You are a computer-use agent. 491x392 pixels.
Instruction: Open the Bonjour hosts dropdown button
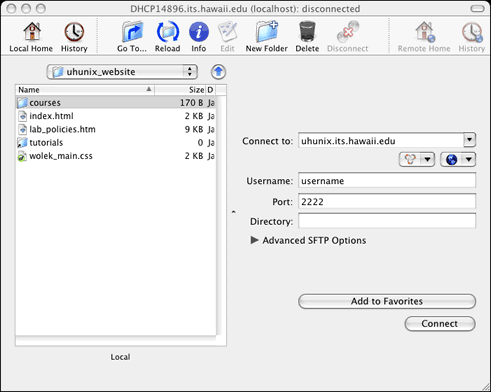(x=417, y=160)
